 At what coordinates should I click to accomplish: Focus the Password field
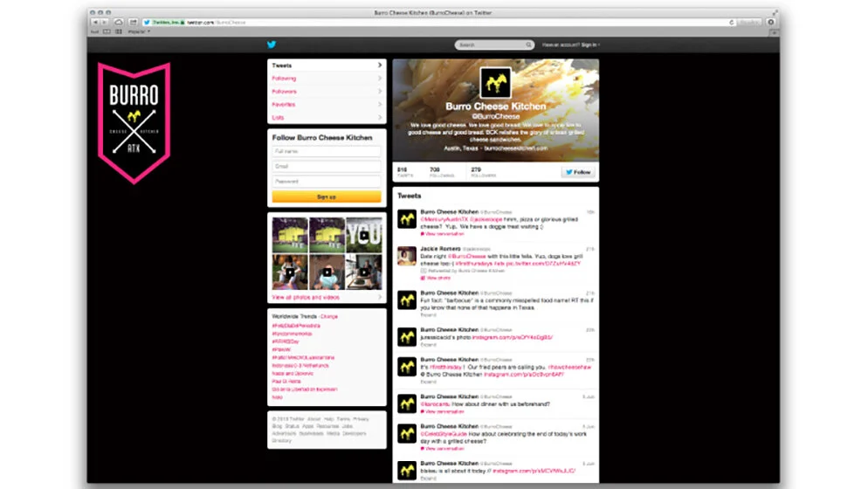[327, 181]
